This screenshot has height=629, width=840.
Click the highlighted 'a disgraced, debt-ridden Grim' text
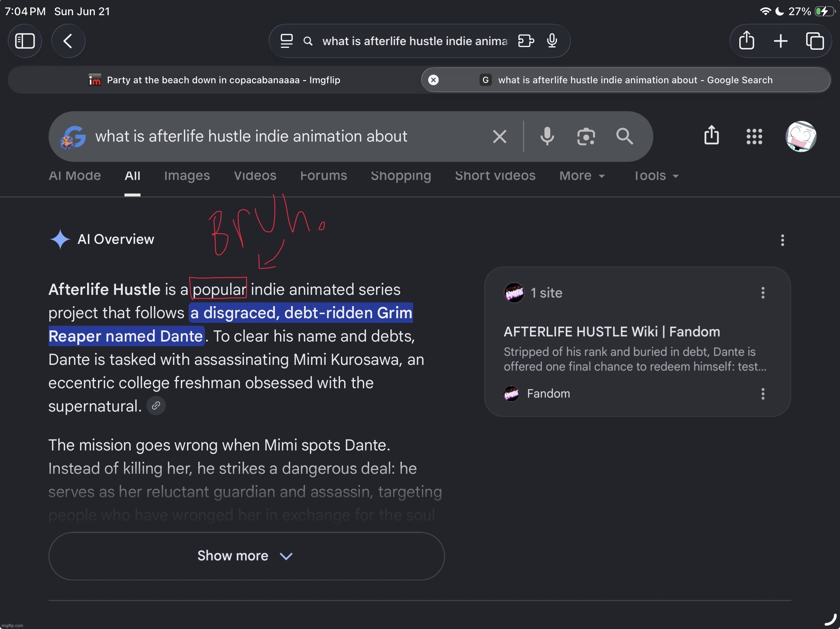pos(301,313)
